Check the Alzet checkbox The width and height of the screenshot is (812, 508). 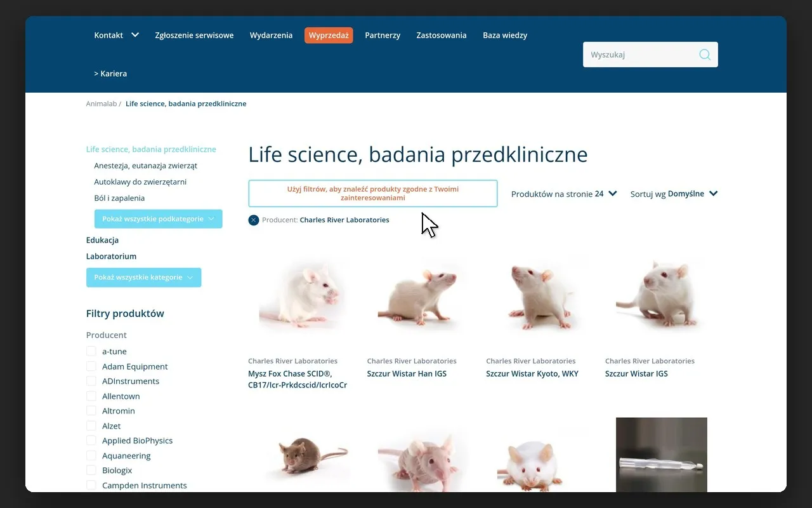(x=91, y=426)
